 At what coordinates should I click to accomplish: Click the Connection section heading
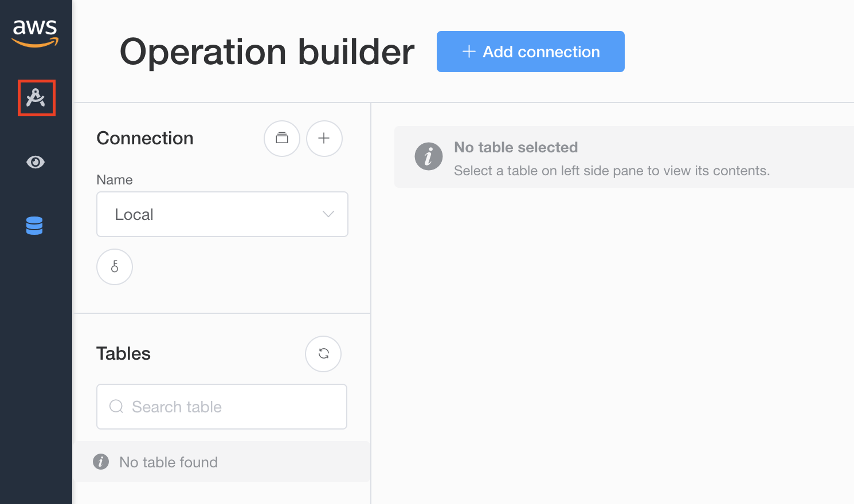(x=145, y=138)
